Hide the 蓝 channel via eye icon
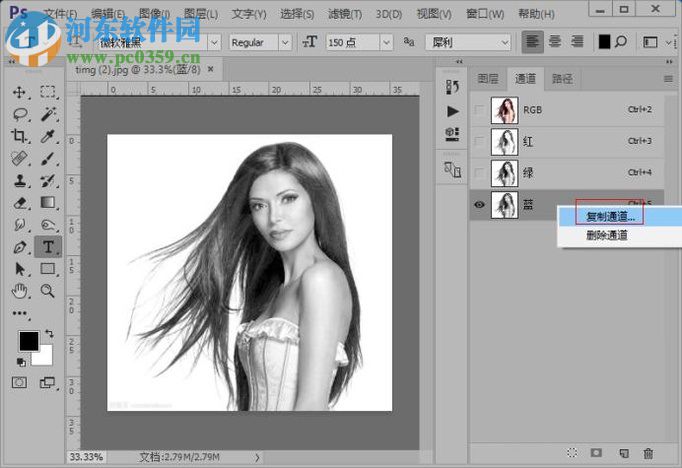Screen dimensions: 682x468 point(479,204)
